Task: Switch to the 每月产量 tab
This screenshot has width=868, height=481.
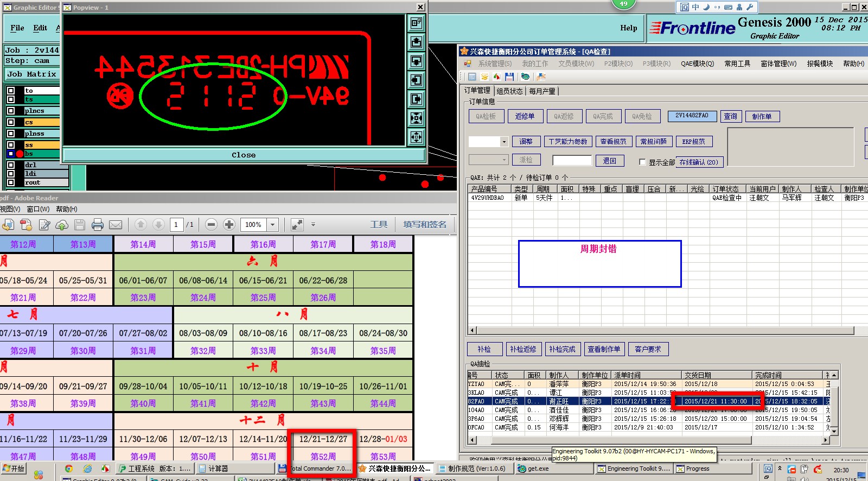Action: 542,91
